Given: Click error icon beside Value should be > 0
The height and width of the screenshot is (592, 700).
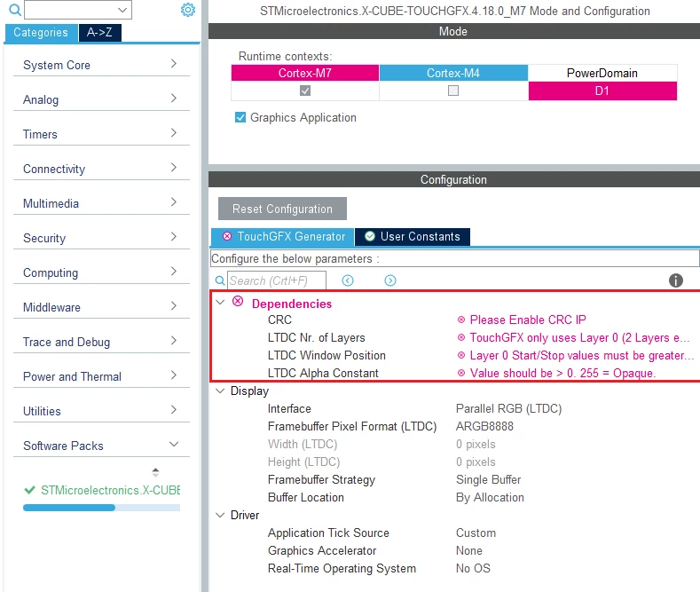Looking at the screenshot, I should [461, 374].
